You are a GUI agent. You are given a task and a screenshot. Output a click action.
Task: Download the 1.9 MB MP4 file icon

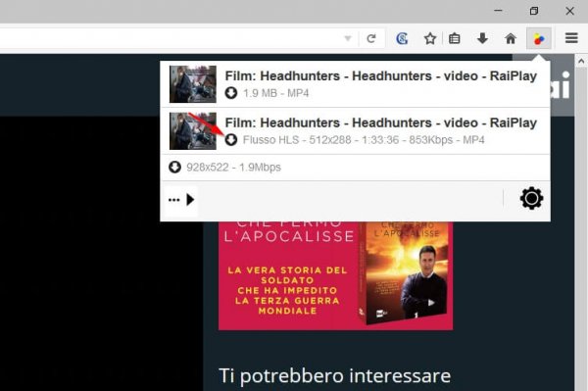(231, 93)
